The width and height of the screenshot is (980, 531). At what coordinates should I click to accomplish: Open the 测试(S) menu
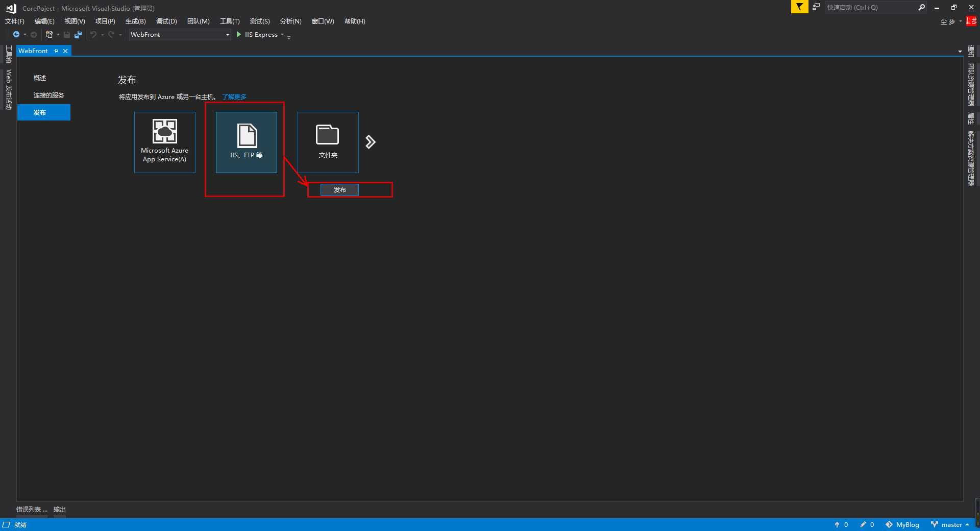260,21
